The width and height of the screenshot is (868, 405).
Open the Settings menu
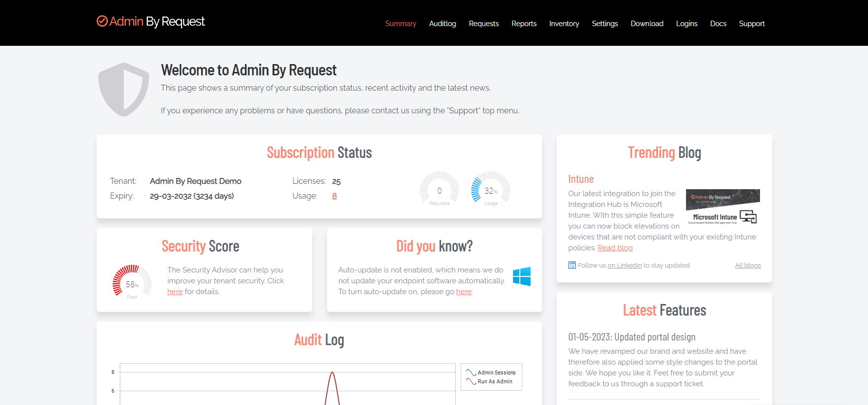pos(605,24)
